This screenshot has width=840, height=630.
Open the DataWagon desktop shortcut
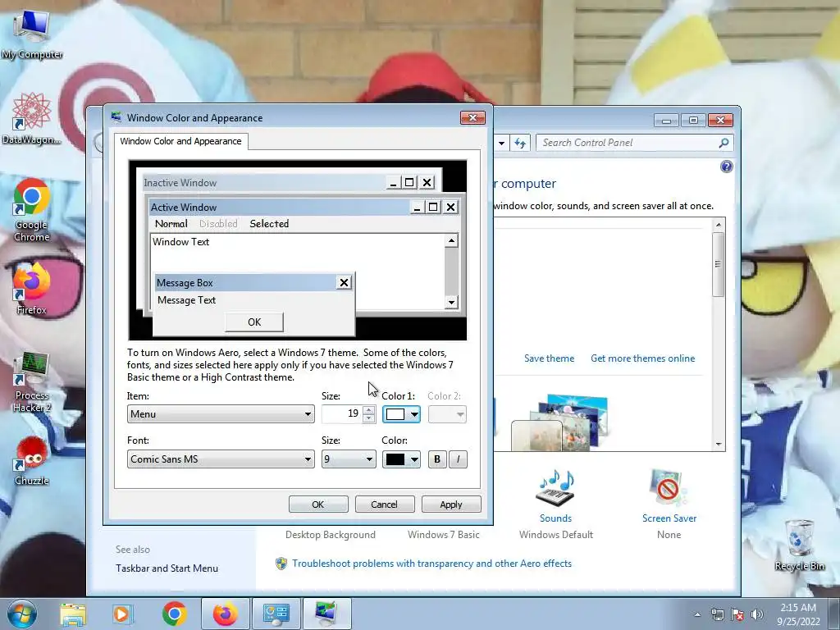pyautogui.click(x=32, y=118)
